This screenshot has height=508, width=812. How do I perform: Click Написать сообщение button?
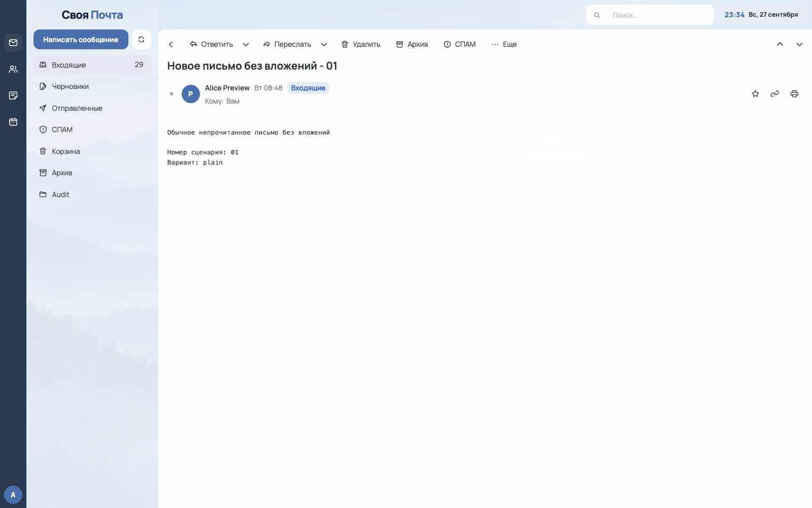pyautogui.click(x=81, y=39)
